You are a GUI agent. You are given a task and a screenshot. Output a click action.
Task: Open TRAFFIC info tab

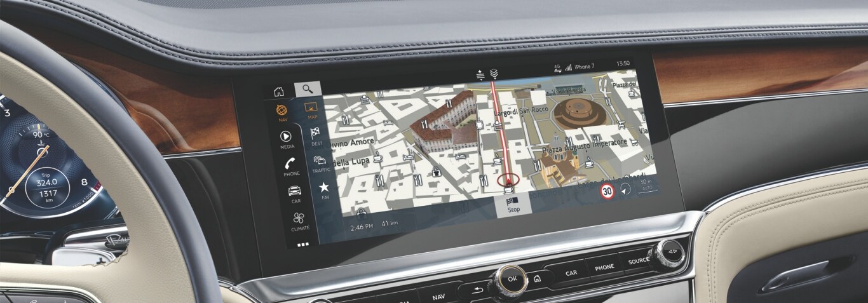pyautogui.click(x=320, y=164)
